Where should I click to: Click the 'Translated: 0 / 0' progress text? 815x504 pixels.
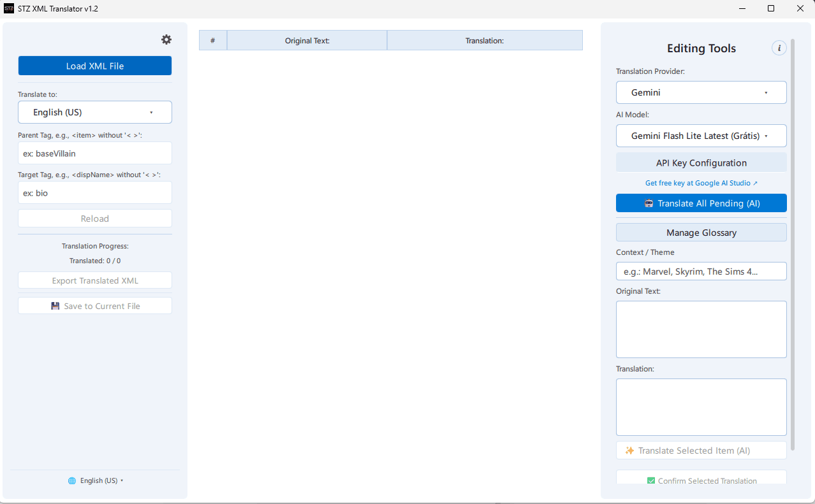[x=95, y=261]
